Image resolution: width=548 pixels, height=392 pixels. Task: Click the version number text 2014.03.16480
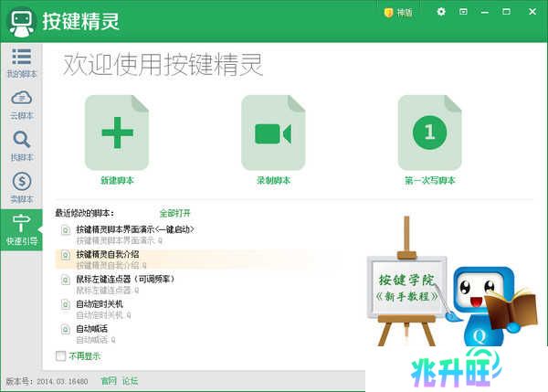tap(62, 381)
